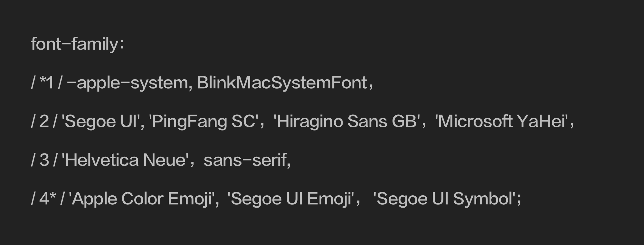644x245 pixels.
Task: Click the 'BlinkMacSystemFont' text
Action: [x=282, y=83]
